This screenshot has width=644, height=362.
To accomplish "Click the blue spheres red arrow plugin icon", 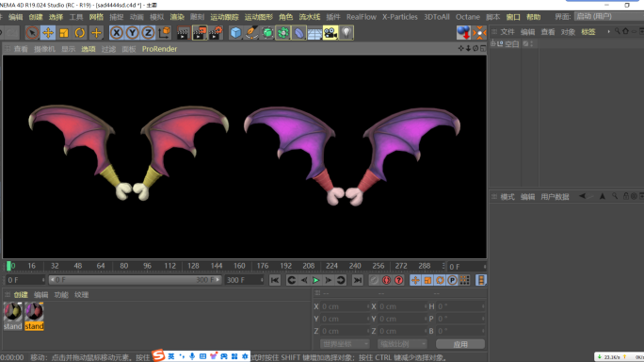I will [x=463, y=33].
